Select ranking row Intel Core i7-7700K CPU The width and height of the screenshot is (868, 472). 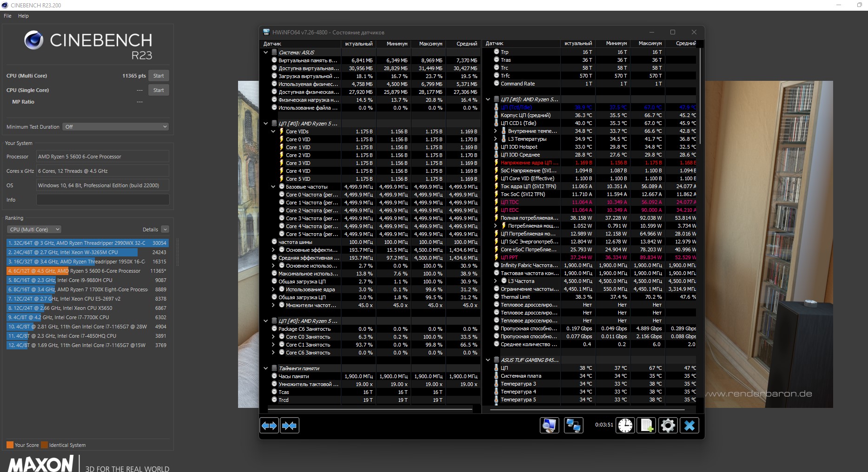tap(87, 317)
